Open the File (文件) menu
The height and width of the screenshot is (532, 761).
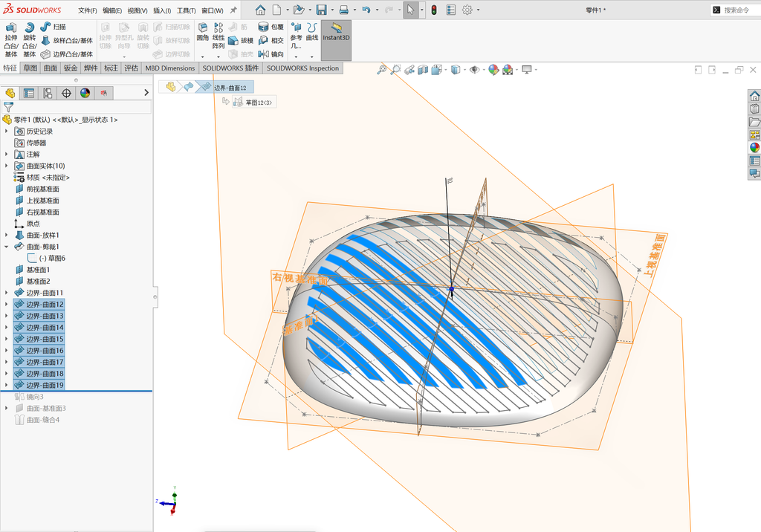(88, 10)
